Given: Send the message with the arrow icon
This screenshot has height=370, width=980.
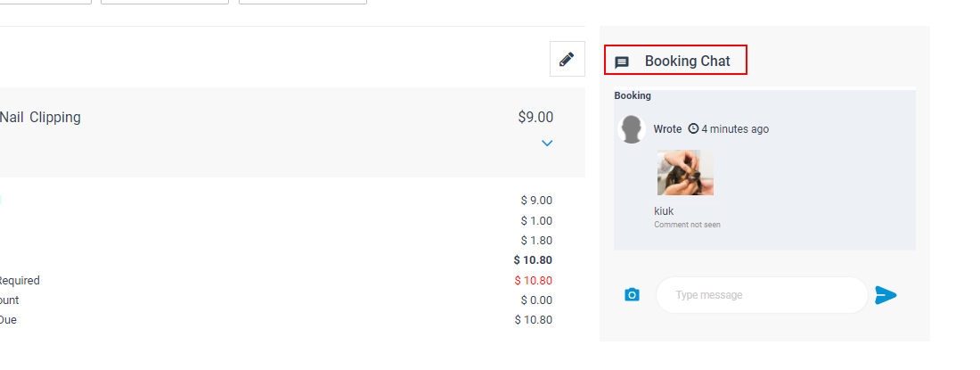Looking at the screenshot, I should (x=886, y=295).
